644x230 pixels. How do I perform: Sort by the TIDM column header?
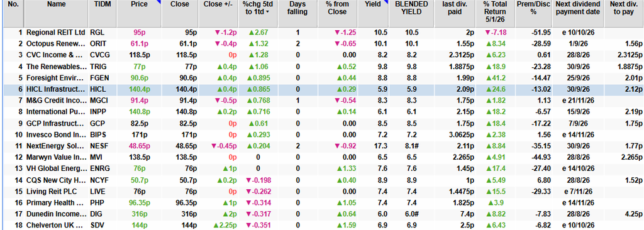pyautogui.click(x=103, y=14)
